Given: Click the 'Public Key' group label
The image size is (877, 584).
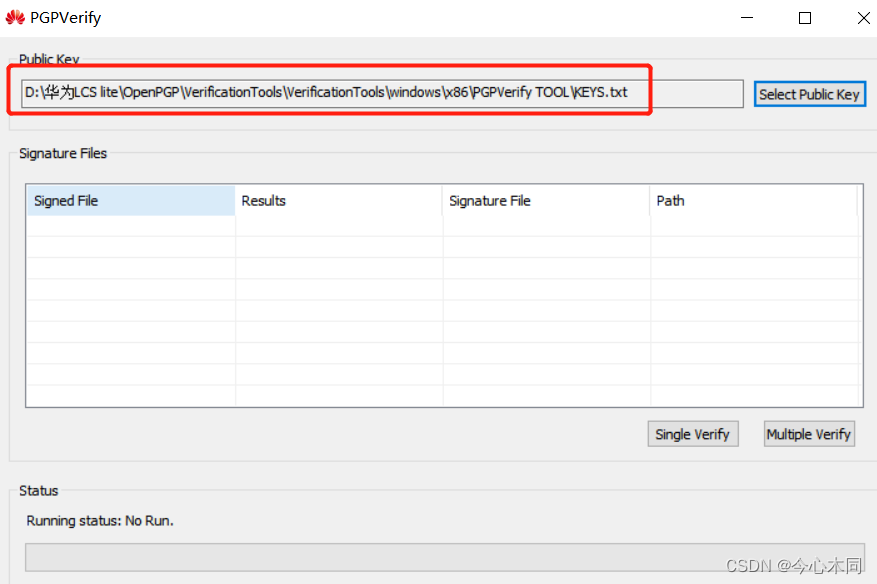Looking at the screenshot, I should pyautogui.click(x=49, y=59).
